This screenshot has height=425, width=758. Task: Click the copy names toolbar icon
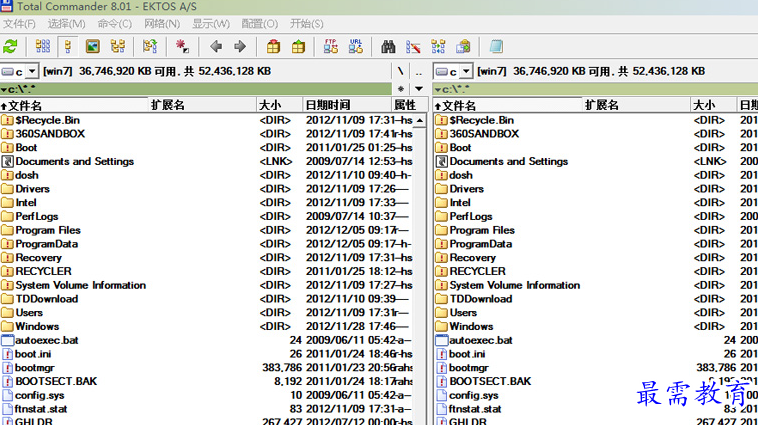pyautogui.click(x=463, y=46)
